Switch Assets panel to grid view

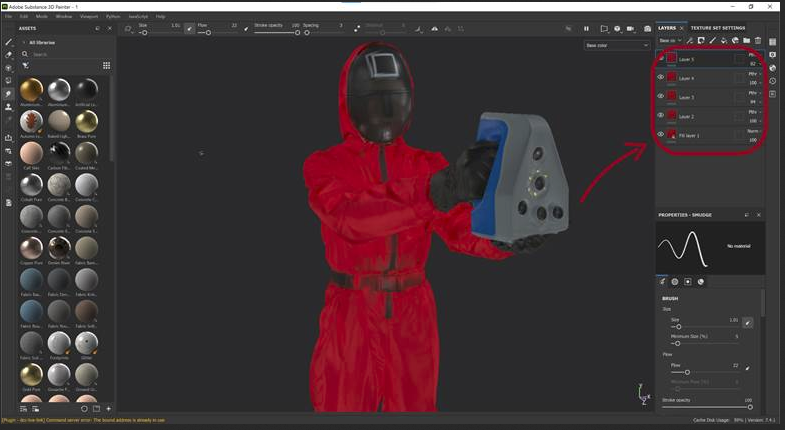(x=106, y=66)
